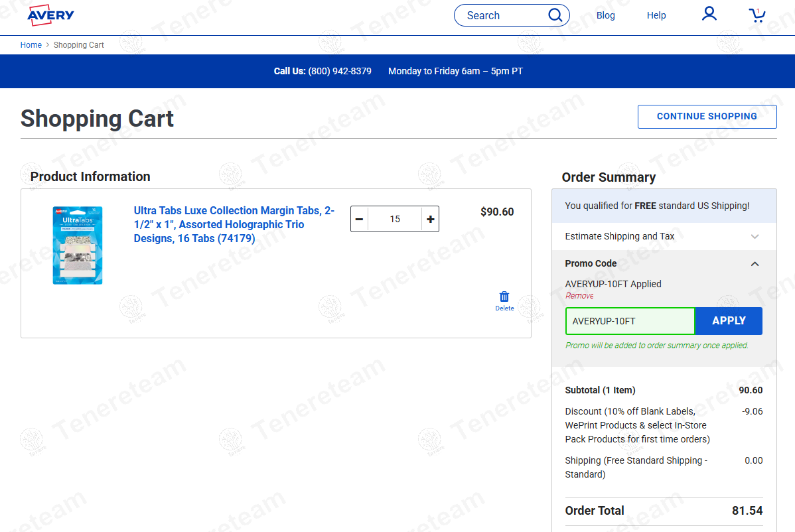Remove the applied promo code

pyautogui.click(x=579, y=296)
